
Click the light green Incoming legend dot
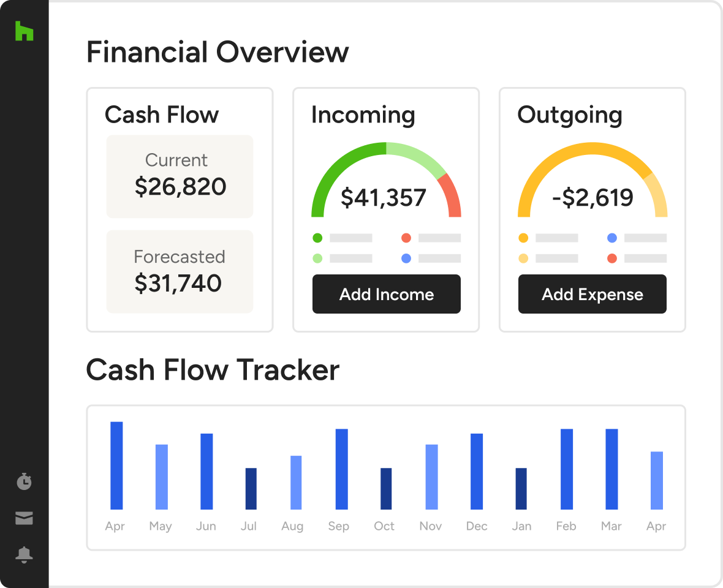[x=317, y=258]
